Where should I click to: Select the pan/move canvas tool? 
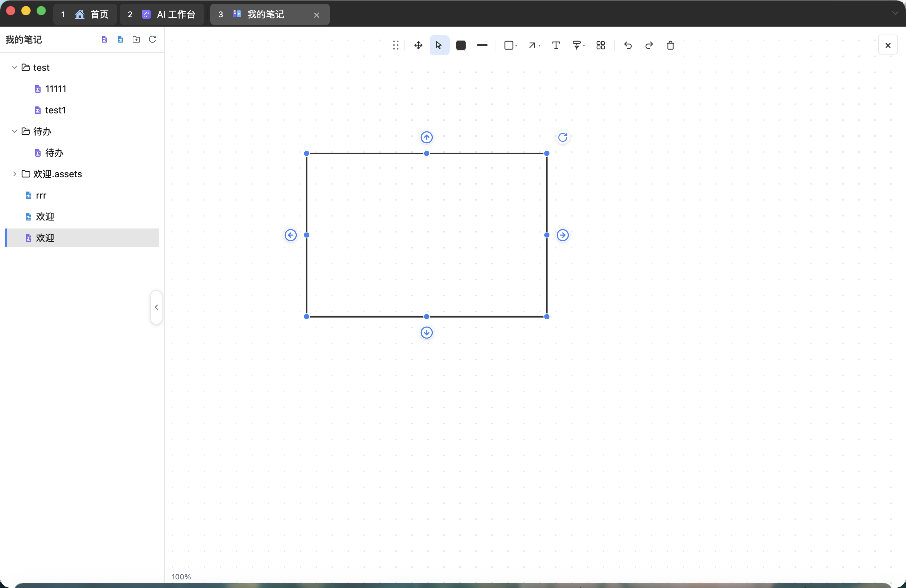[418, 45]
